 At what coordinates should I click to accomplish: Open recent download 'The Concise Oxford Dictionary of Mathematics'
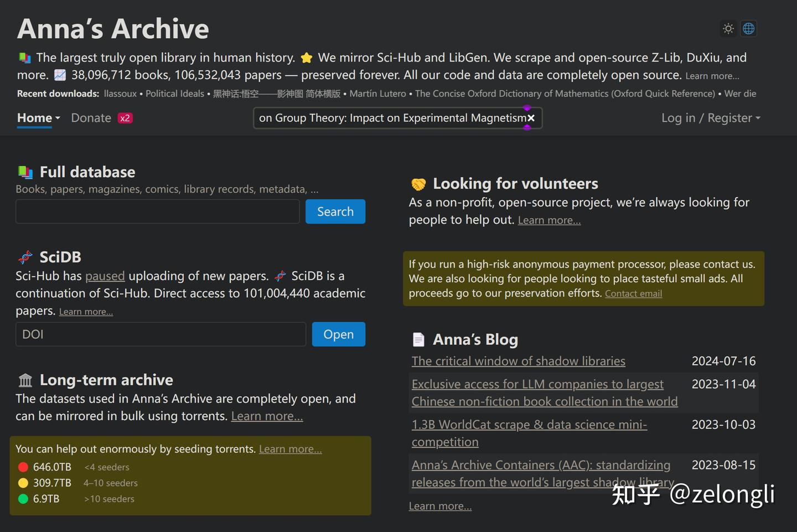click(x=565, y=94)
